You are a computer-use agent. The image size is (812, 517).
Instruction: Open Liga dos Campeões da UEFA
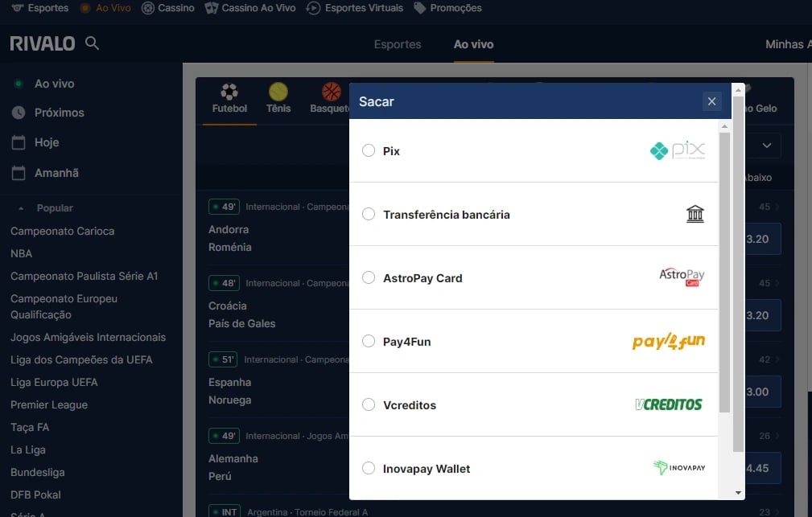(x=81, y=359)
